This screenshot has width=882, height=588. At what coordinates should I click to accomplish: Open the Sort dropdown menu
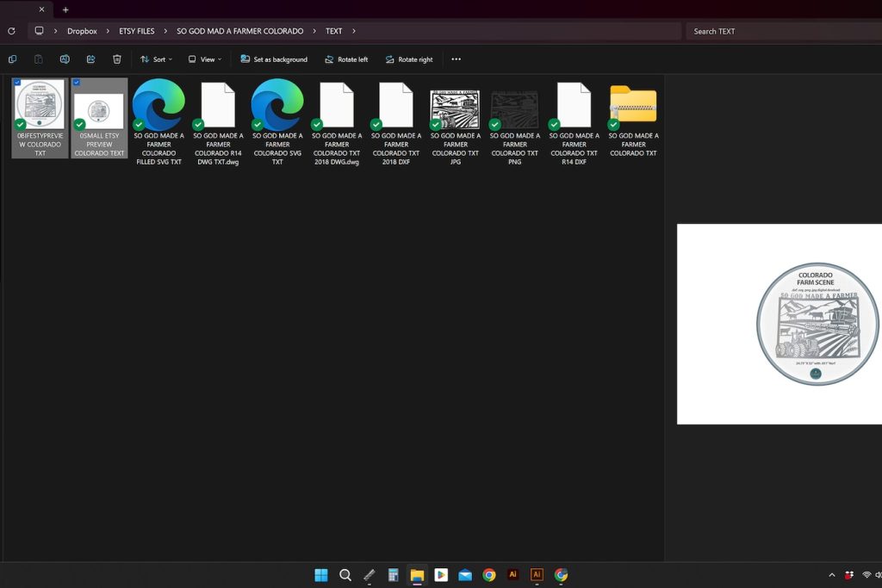[x=156, y=59]
